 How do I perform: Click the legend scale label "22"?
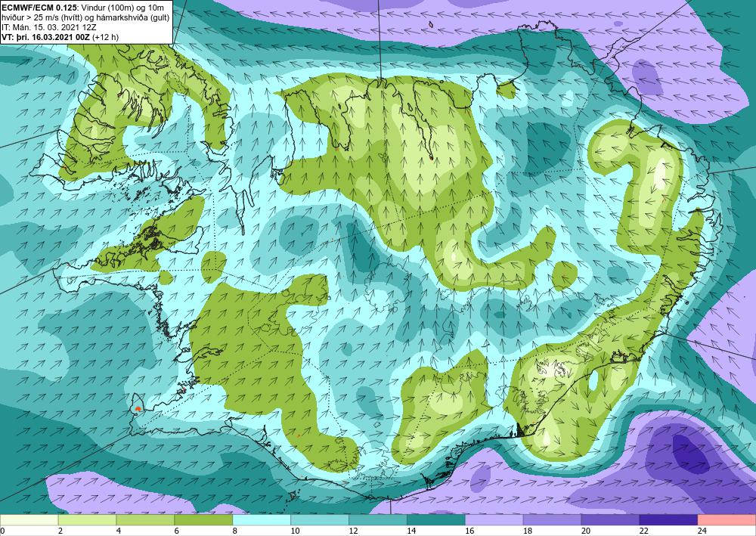coord(643,531)
